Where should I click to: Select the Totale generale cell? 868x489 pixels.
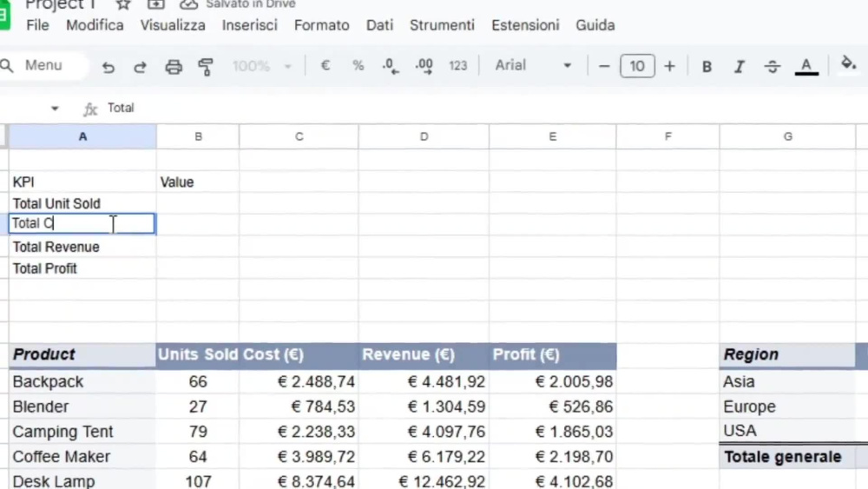(787, 457)
